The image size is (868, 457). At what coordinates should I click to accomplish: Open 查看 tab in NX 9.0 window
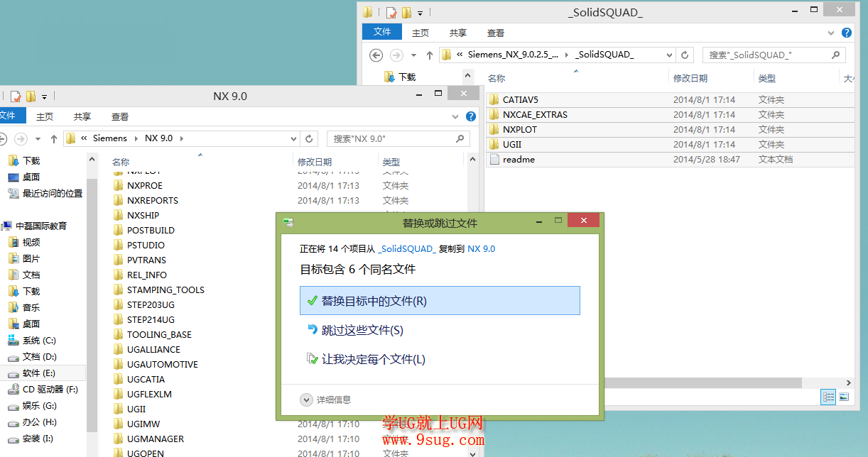point(120,116)
